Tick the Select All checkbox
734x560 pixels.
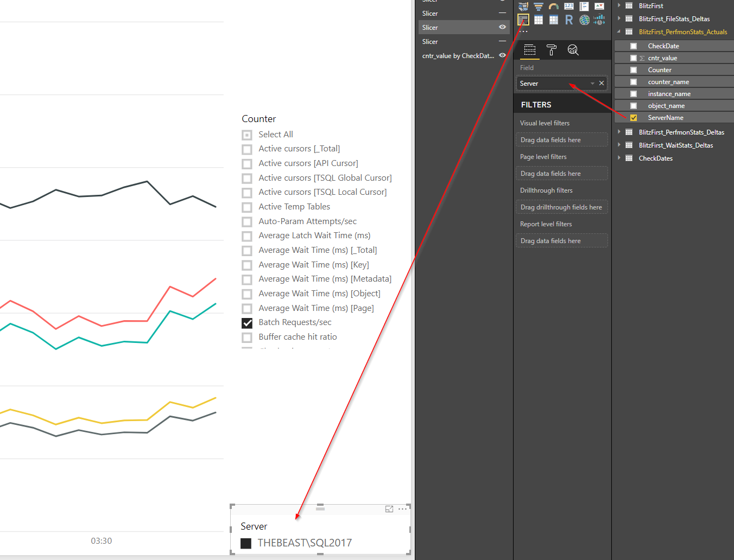pos(247,135)
